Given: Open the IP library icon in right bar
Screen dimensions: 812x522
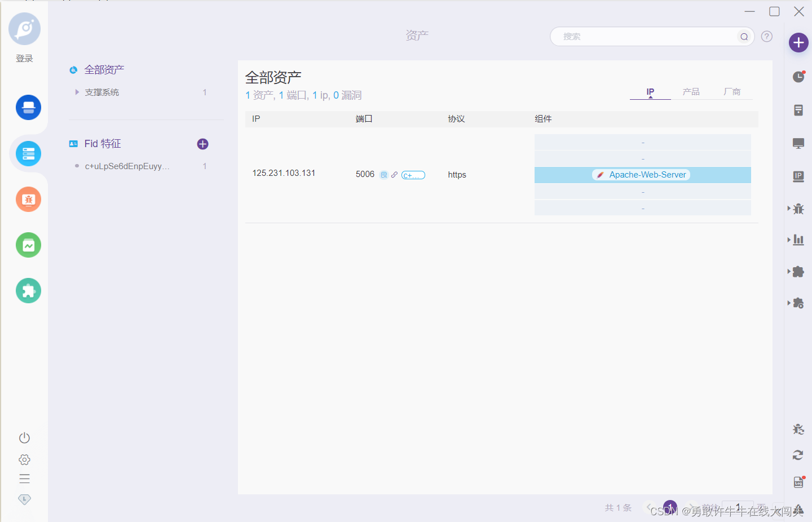Looking at the screenshot, I should 798,176.
